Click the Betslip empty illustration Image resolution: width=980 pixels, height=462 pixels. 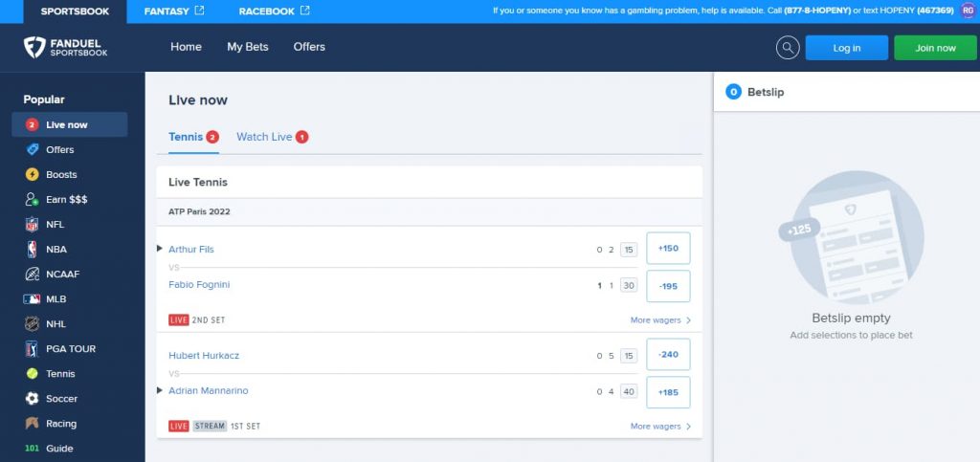[851, 237]
